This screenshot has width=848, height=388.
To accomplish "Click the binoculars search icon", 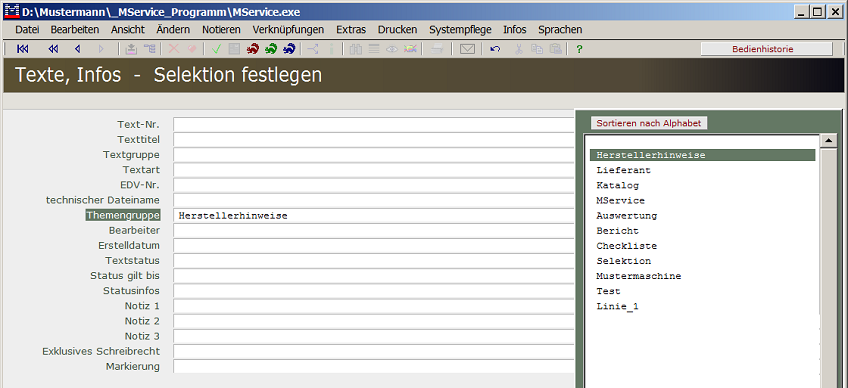I will tap(355, 49).
